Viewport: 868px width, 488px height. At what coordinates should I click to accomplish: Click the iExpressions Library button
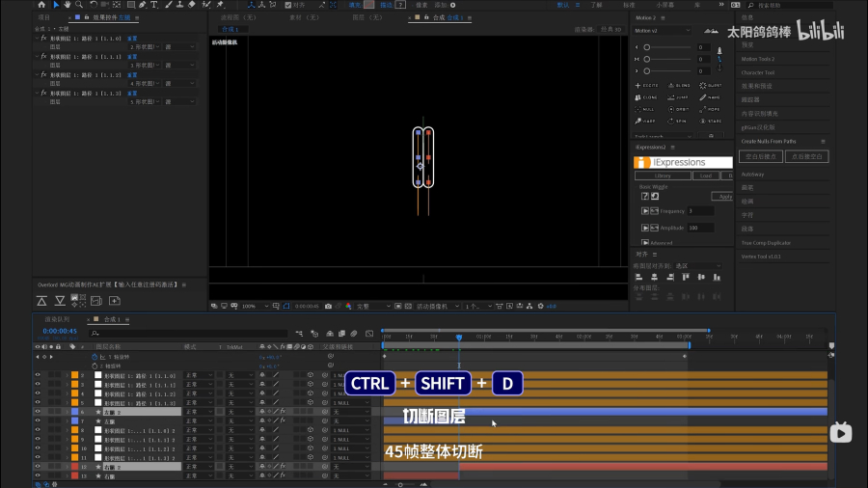(663, 176)
